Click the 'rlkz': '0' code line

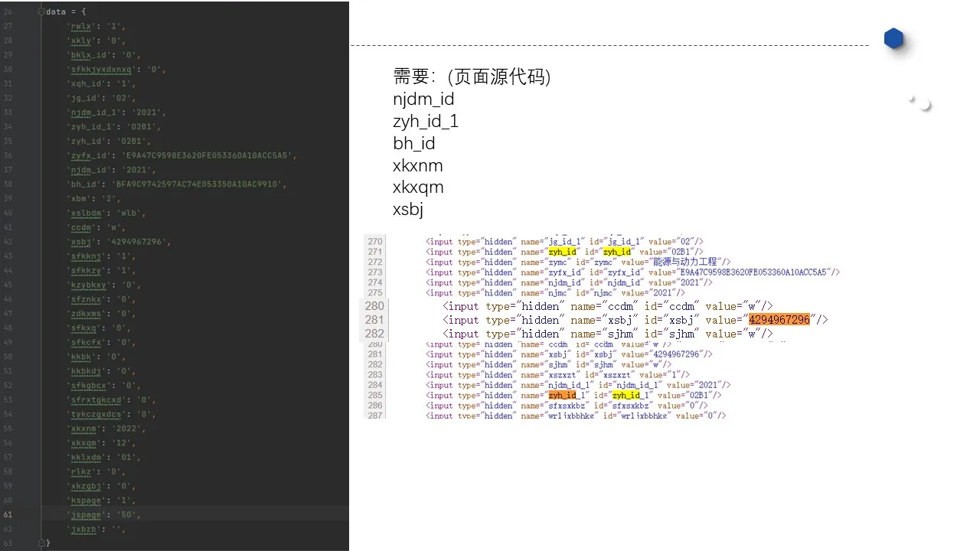pyautogui.click(x=97, y=471)
